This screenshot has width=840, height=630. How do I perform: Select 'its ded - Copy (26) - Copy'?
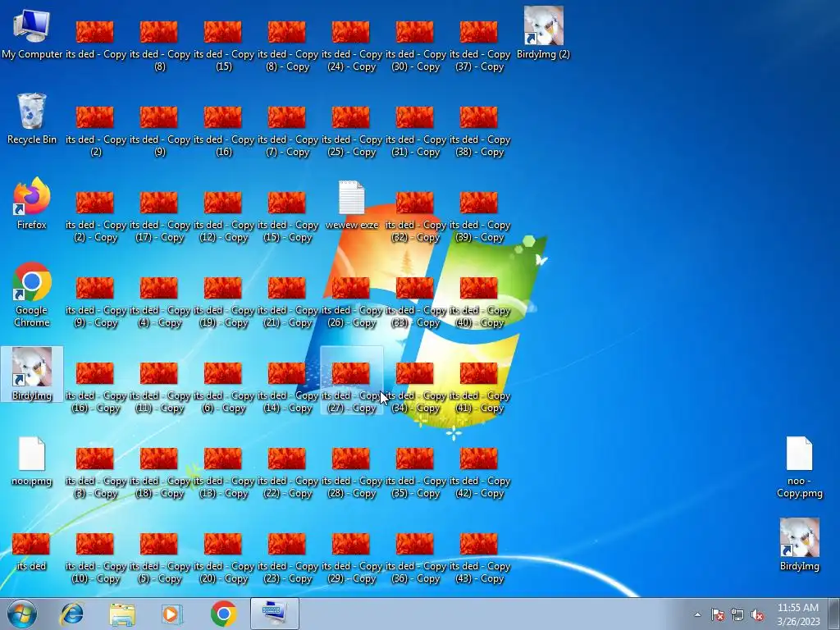coord(351,302)
